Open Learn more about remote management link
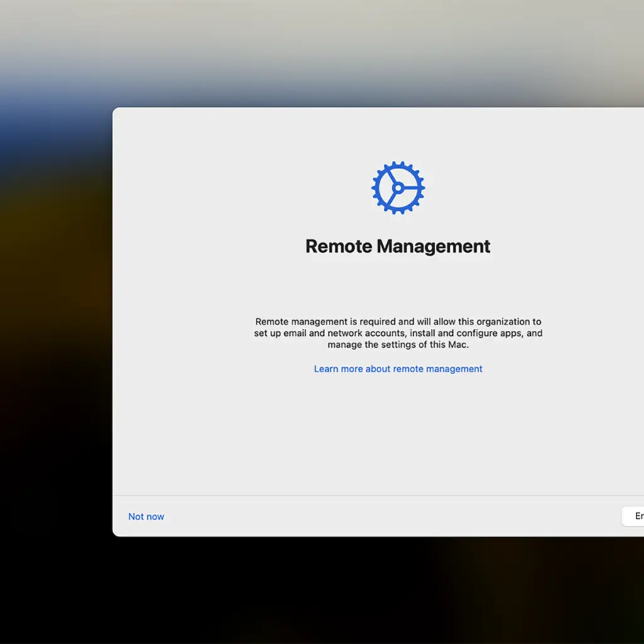The height and width of the screenshot is (644, 644). coord(398,369)
